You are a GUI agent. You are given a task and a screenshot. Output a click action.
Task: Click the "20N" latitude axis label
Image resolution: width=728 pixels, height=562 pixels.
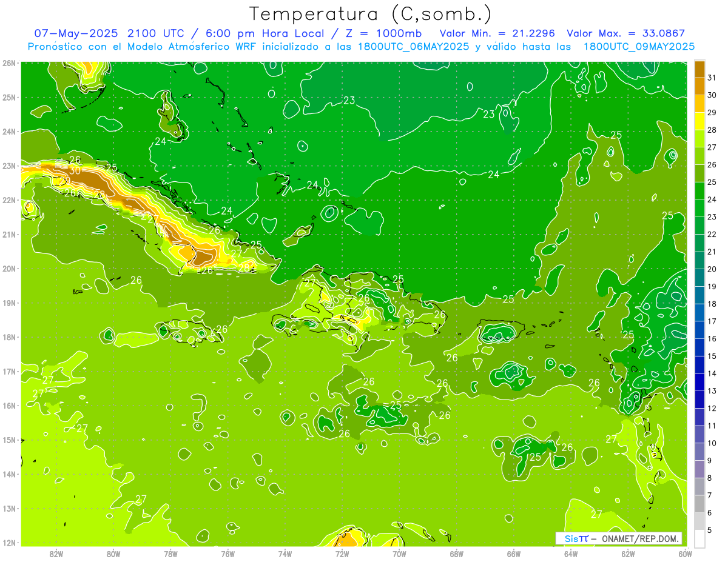(x=9, y=269)
